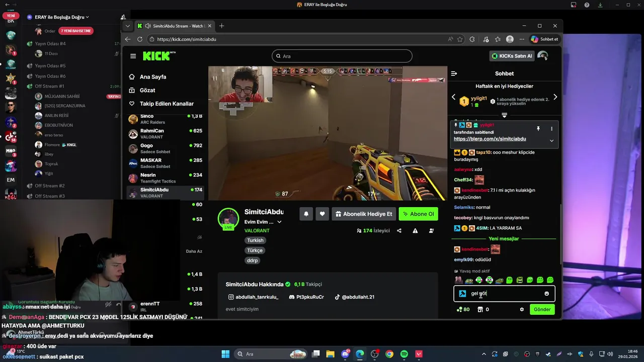
Task: Open the browser tab list dropdown
Action: 128,26
